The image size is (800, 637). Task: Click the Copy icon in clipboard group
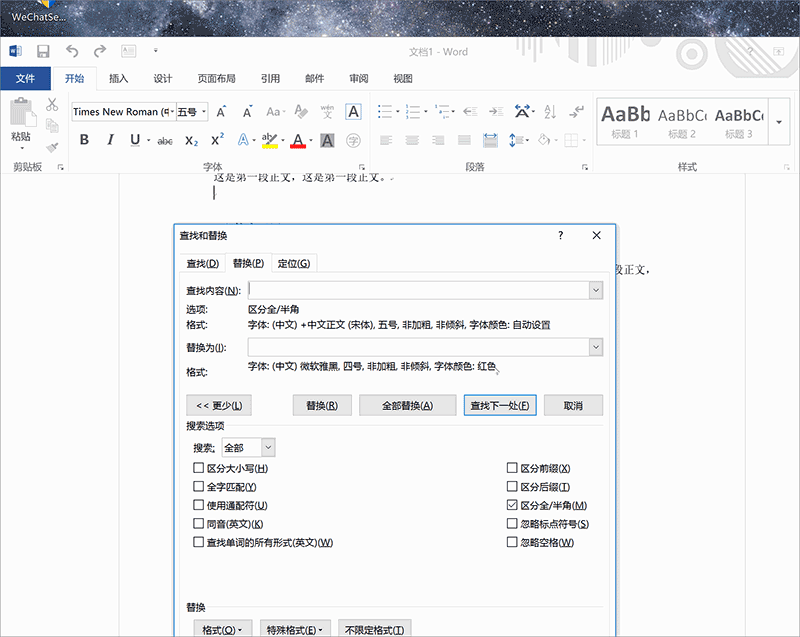click(x=52, y=125)
